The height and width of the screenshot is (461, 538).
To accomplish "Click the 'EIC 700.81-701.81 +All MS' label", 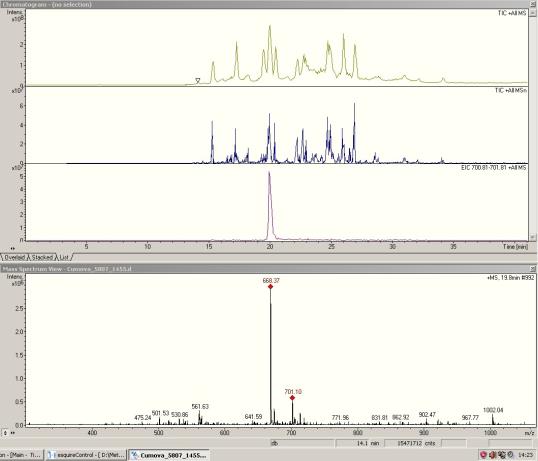I will coord(493,167).
